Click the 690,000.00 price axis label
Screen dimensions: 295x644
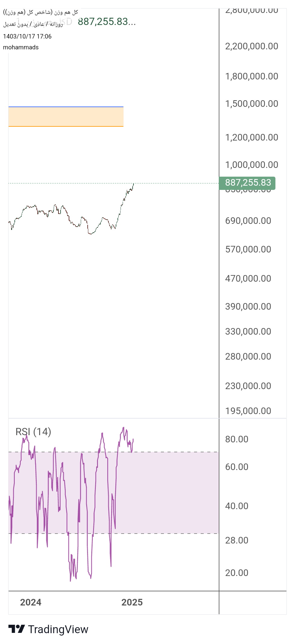point(248,221)
